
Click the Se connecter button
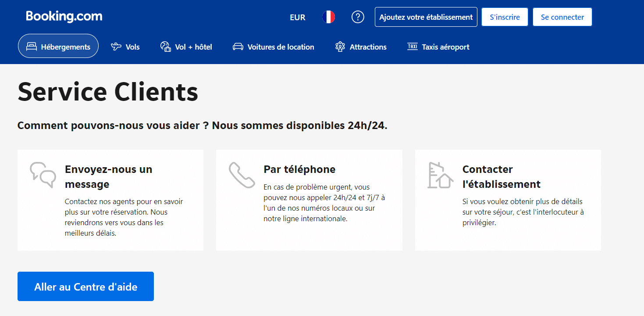coord(562,17)
